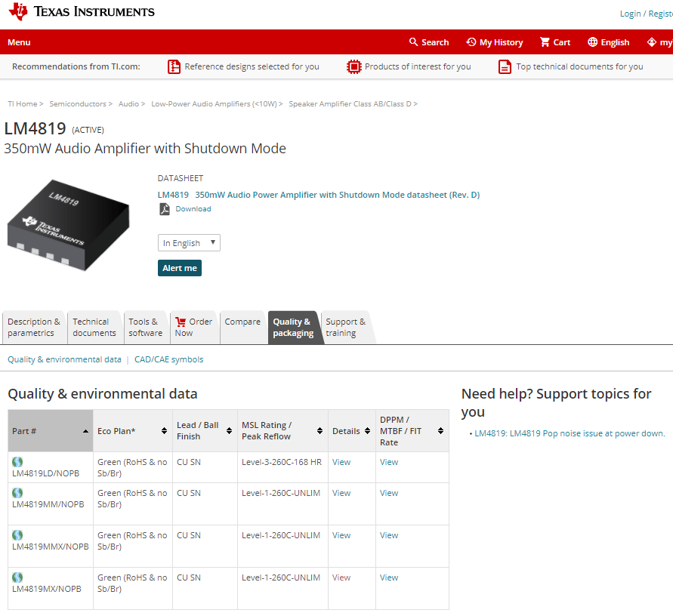
Task: Click the globe language icon
Action: (592, 42)
